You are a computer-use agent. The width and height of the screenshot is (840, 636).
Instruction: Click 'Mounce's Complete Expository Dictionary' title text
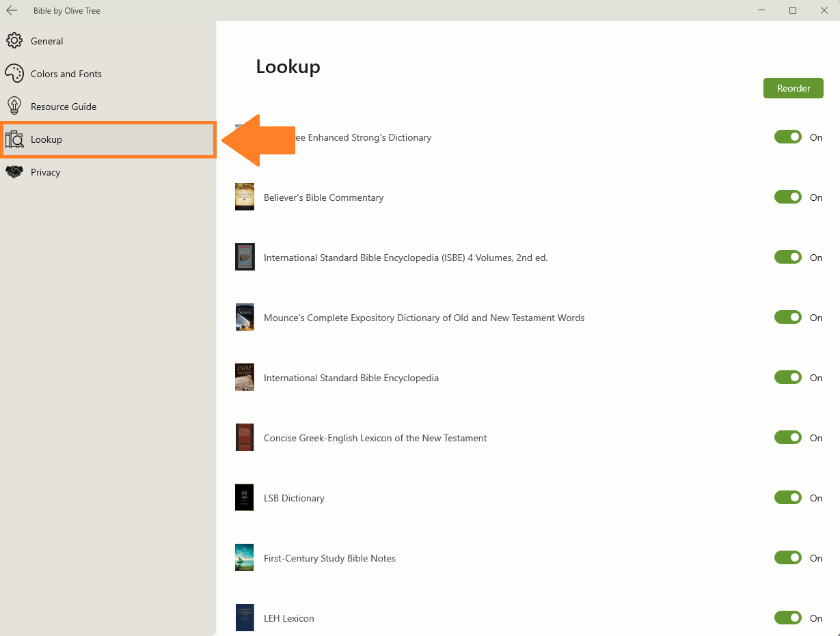click(424, 318)
